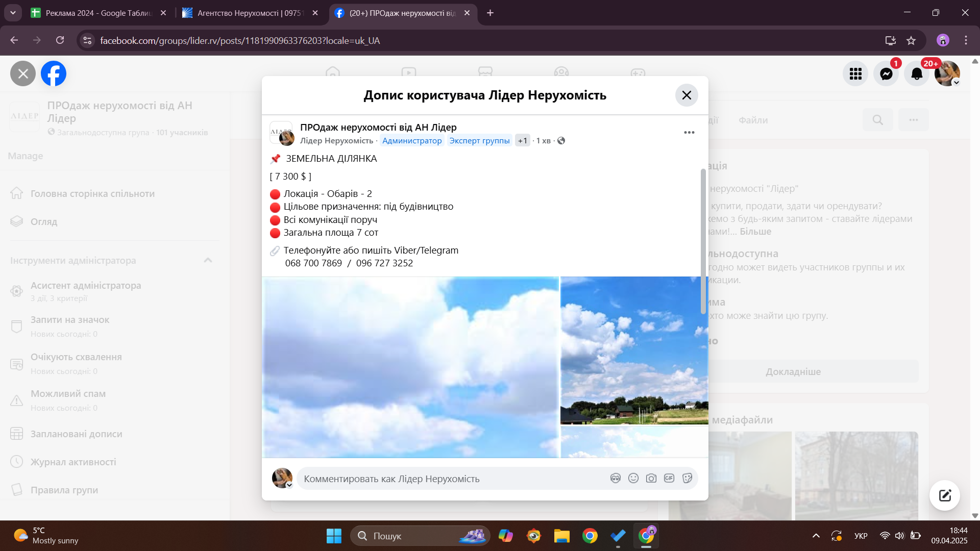The height and width of the screenshot is (551, 980).
Task: Open the +1 badges button in post header
Action: pyautogui.click(x=522, y=141)
